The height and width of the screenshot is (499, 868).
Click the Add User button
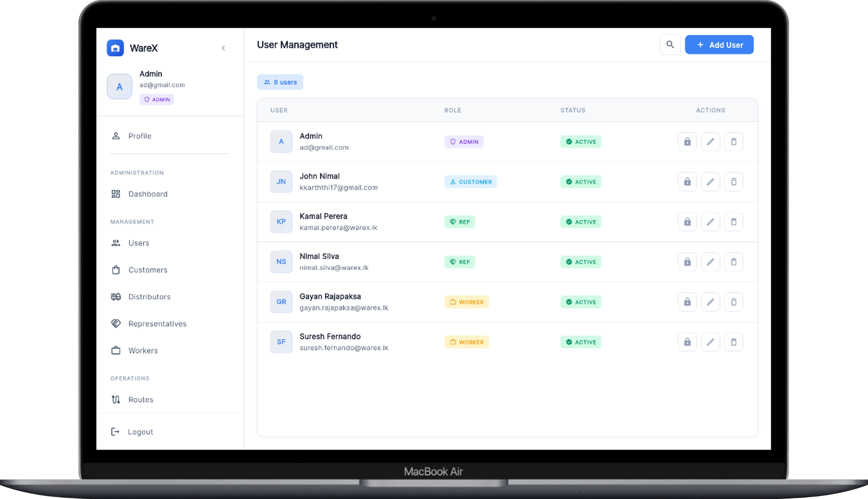719,45
